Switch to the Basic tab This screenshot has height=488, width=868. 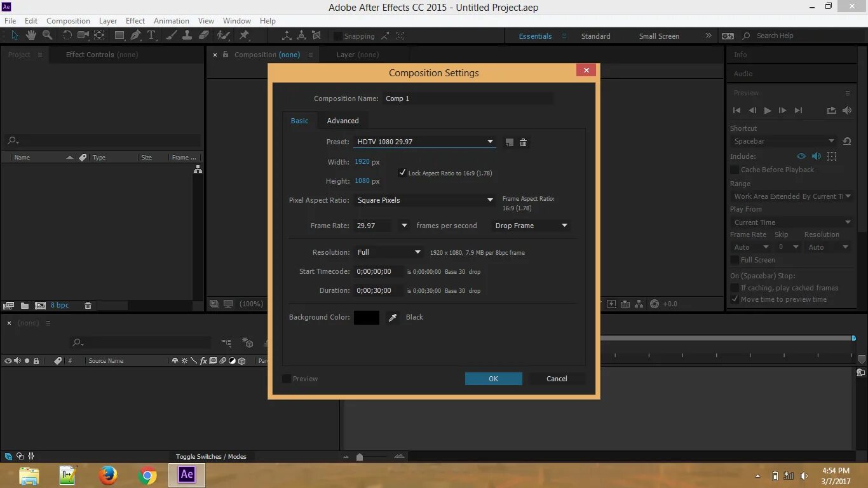pyautogui.click(x=300, y=121)
